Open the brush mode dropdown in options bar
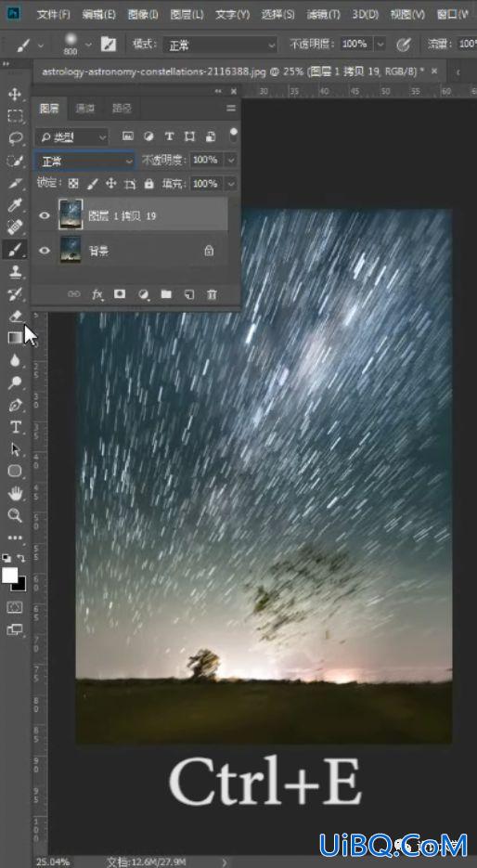This screenshot has height=868, width=477. 220,45
